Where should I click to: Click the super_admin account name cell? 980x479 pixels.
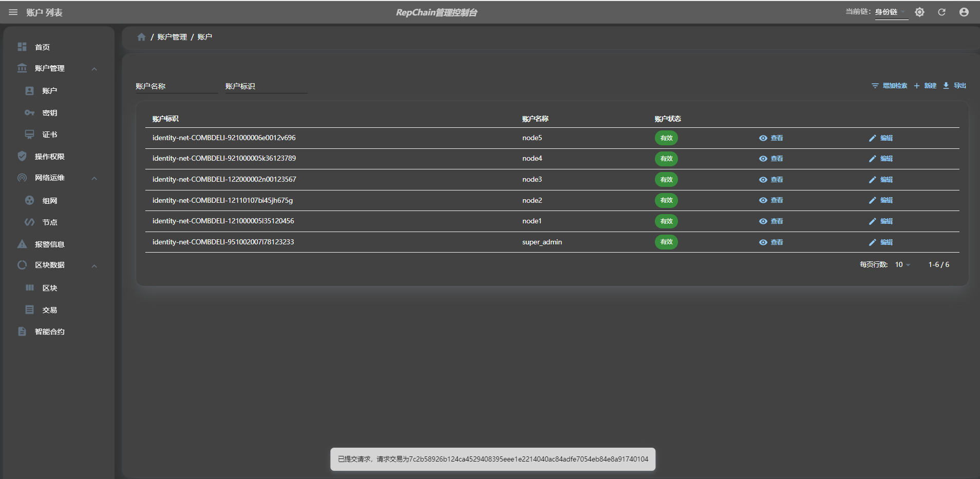(542, 242)
